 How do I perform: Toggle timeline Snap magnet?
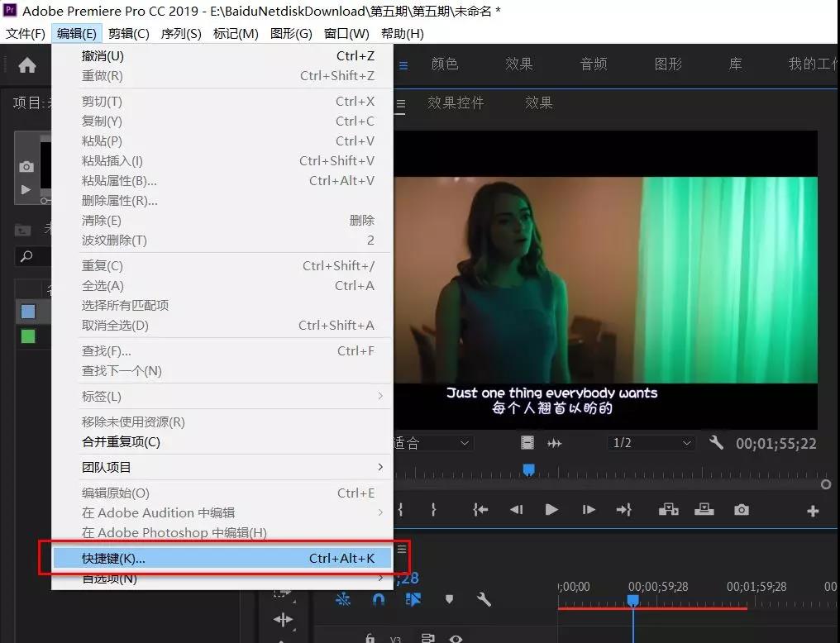tap(378, 599)
